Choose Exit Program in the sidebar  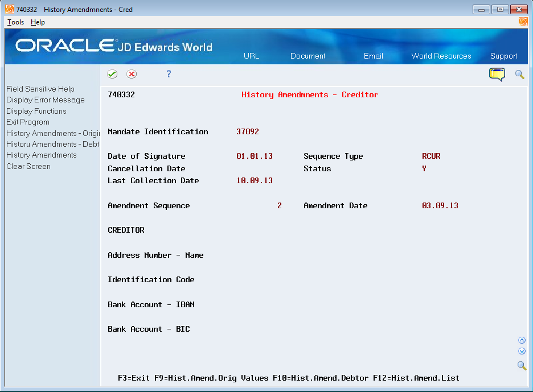coord(27,122)
